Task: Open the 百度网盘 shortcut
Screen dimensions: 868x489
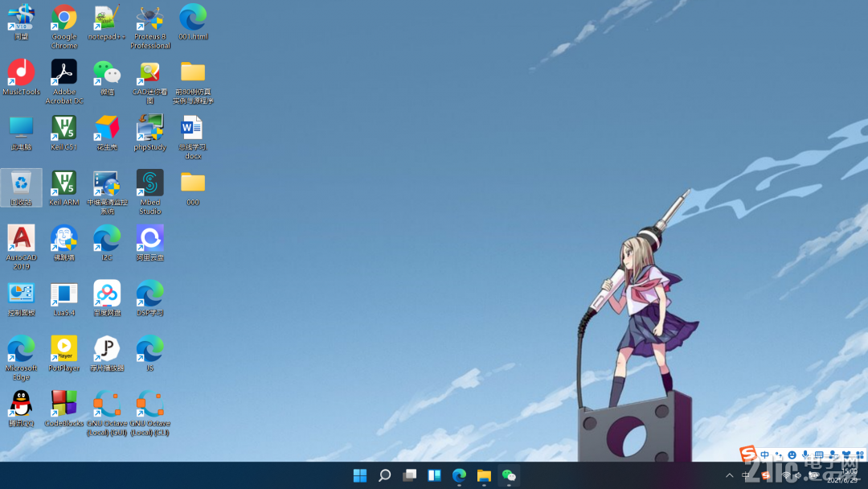Action: click(107, 298)
